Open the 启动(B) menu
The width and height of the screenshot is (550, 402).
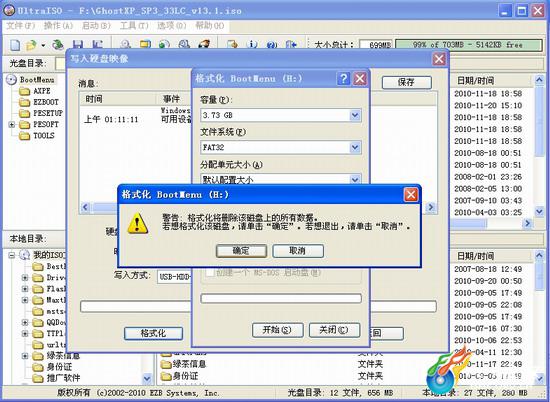pyautogui.click(x=96, y=26)
